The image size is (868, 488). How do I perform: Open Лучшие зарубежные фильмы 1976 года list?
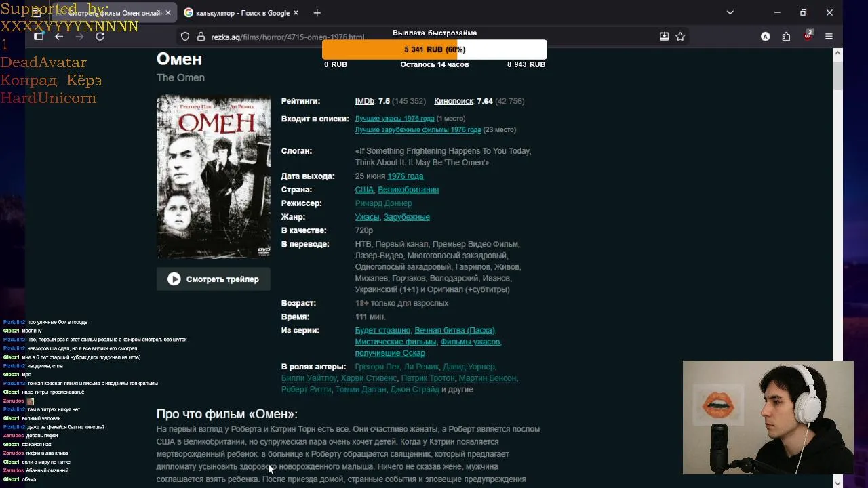pyautogui.click(x=418, y=130)
